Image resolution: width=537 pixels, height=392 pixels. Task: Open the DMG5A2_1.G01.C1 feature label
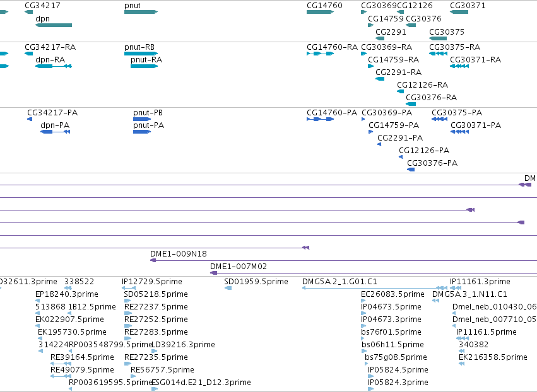pos(339,282)
